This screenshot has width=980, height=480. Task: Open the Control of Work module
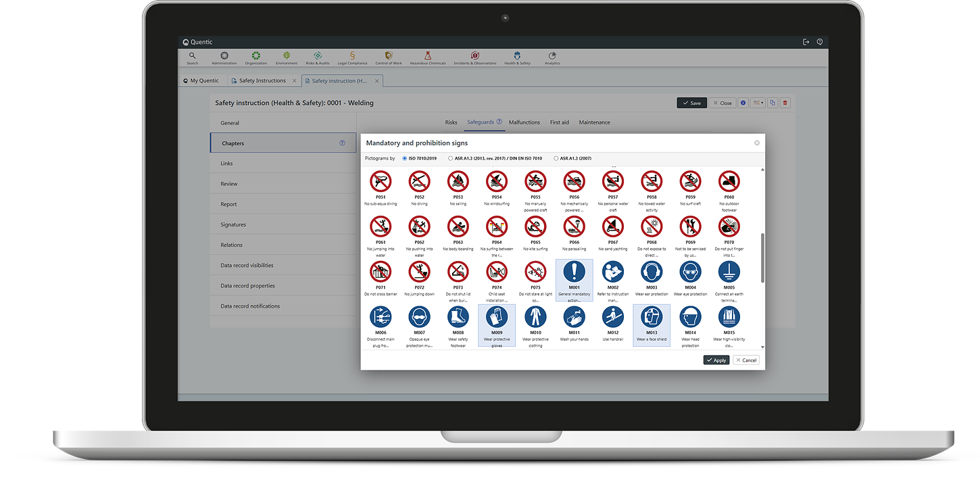click(x=388, y=57)
